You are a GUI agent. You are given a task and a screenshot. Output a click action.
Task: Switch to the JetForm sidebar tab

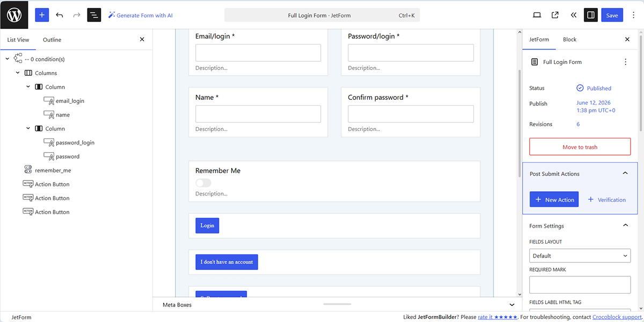click(x=539, y=40)
